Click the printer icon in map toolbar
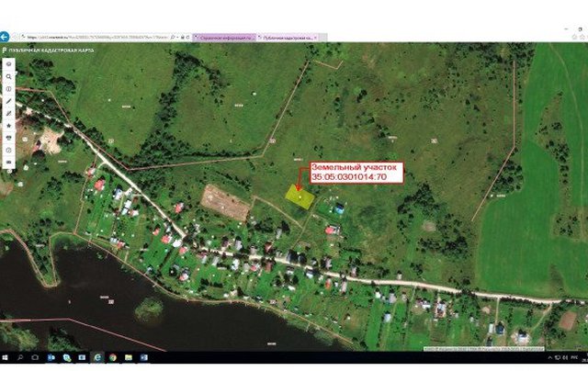The width and height of the screenshot is (588, 371). tap(8, 138)
